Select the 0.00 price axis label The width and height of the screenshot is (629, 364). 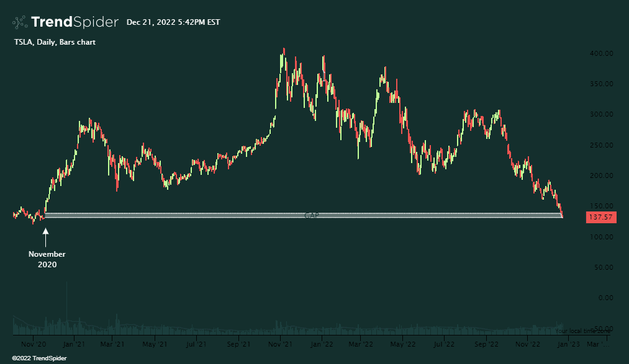(x=605, y=298)
